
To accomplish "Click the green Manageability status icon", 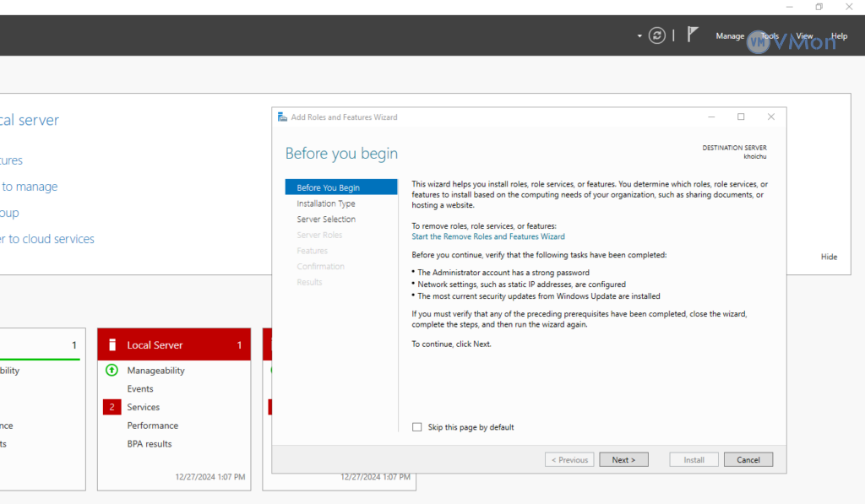I will 112,371.
